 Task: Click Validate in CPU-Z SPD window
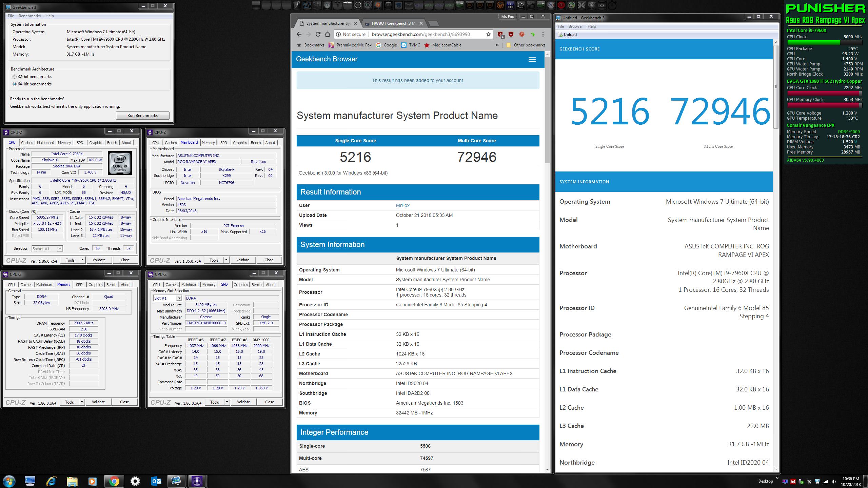[x=243, y=402]
